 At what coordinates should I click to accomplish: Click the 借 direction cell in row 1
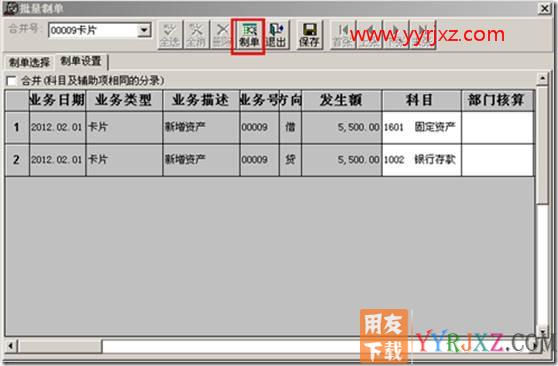point(290,127)
